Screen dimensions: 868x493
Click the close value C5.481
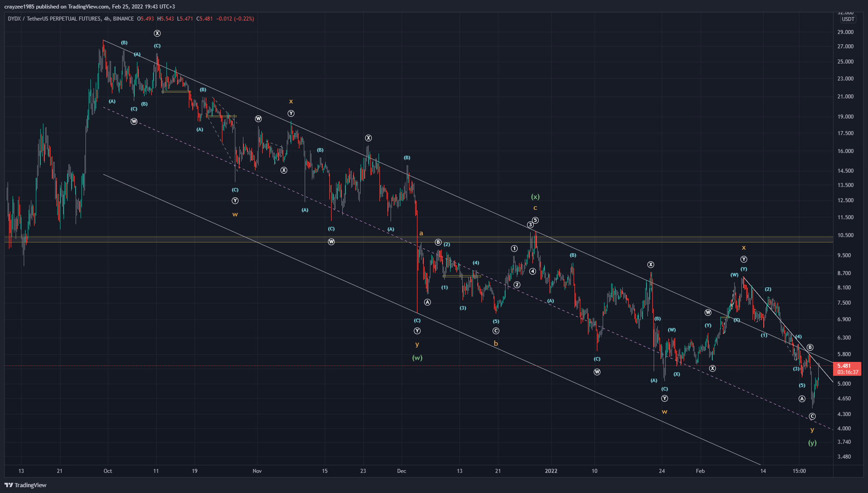tap(205, 19)
